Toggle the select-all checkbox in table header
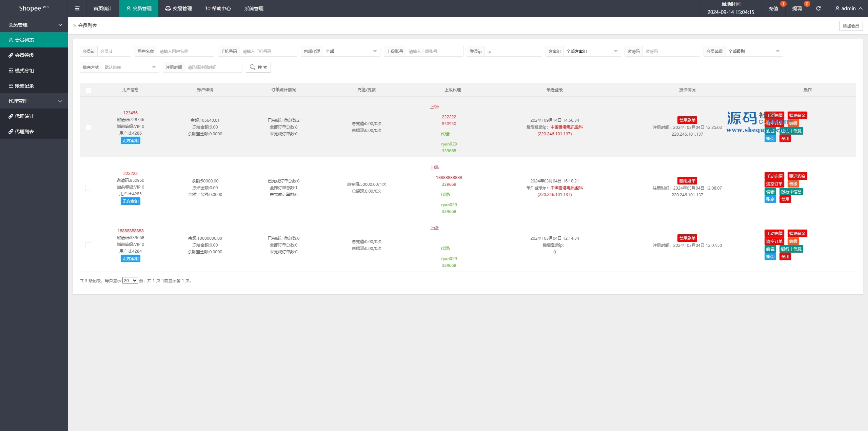The image size is (868, 431). pos(88,90)
